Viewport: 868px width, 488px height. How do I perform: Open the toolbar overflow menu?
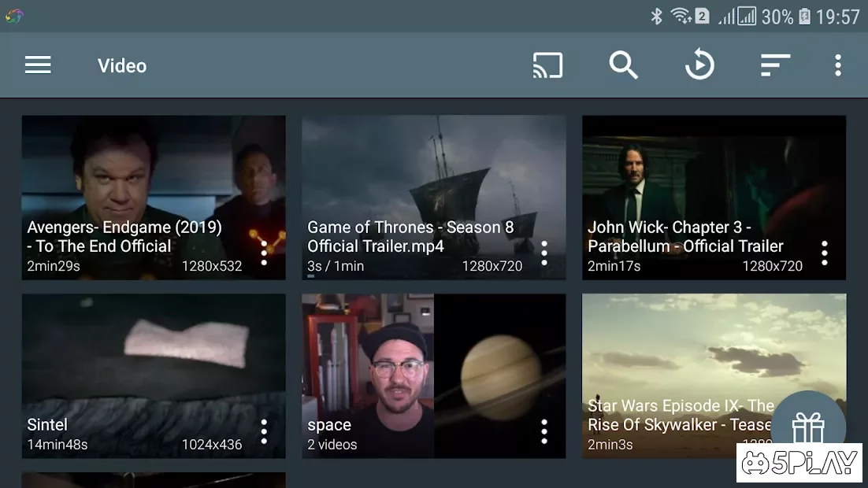[x=838, y=65]
